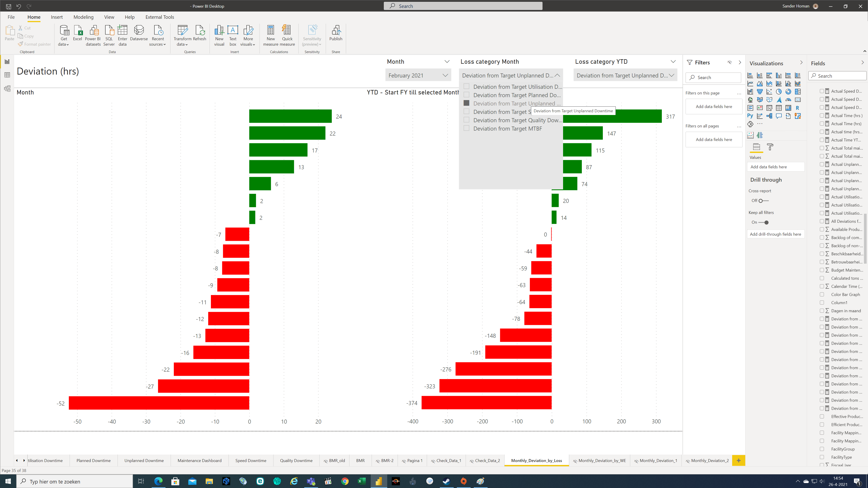
Task: Select the Matrix visual
Action: (x=788, y=108)
